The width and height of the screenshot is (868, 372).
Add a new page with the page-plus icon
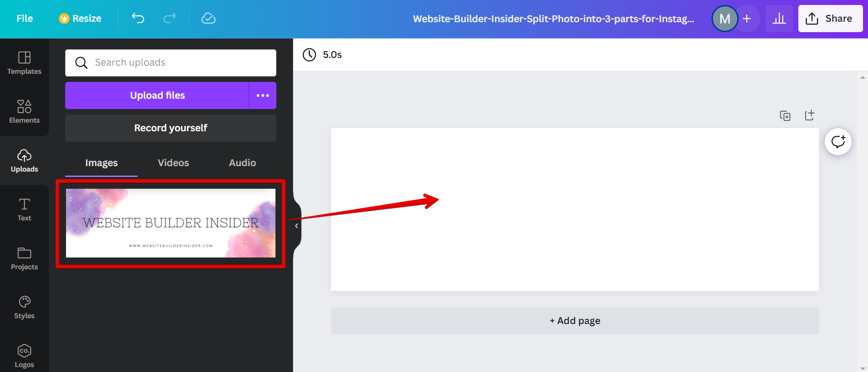pyautogui.click(x=810, y=115)
